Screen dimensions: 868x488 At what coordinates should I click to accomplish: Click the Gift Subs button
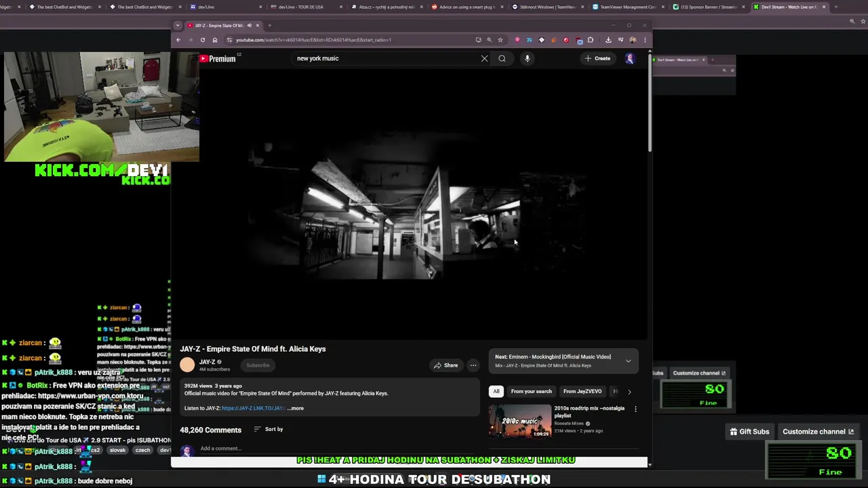point(749,432)
